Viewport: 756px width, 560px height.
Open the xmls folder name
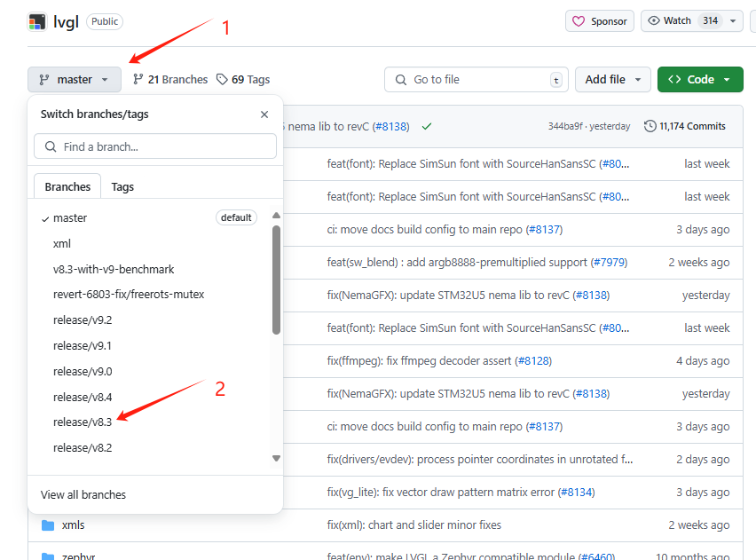coord(74,525)
